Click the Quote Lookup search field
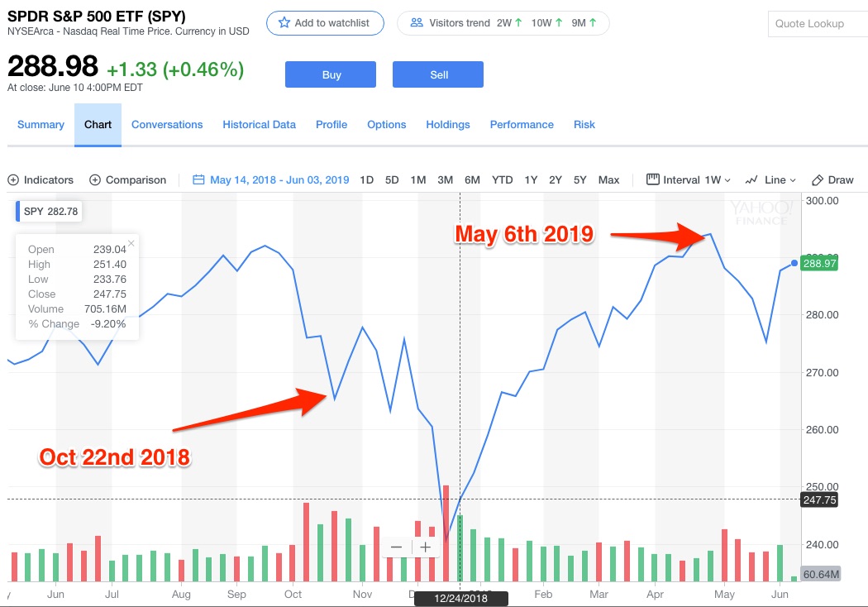 tap(817, 23)
